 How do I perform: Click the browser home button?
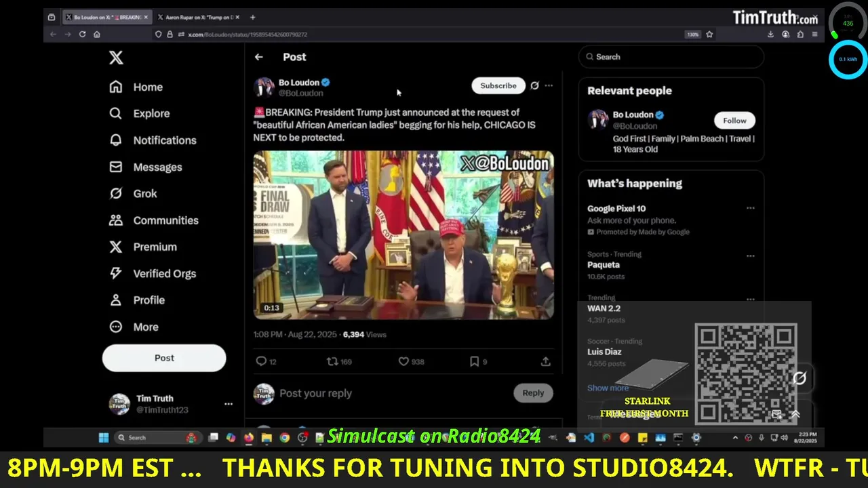[97, 34]
